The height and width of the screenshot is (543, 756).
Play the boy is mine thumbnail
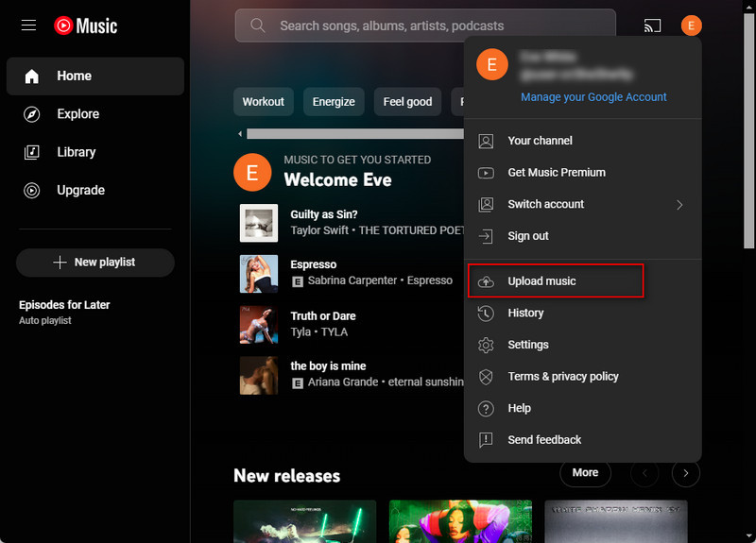coord(259,375)
